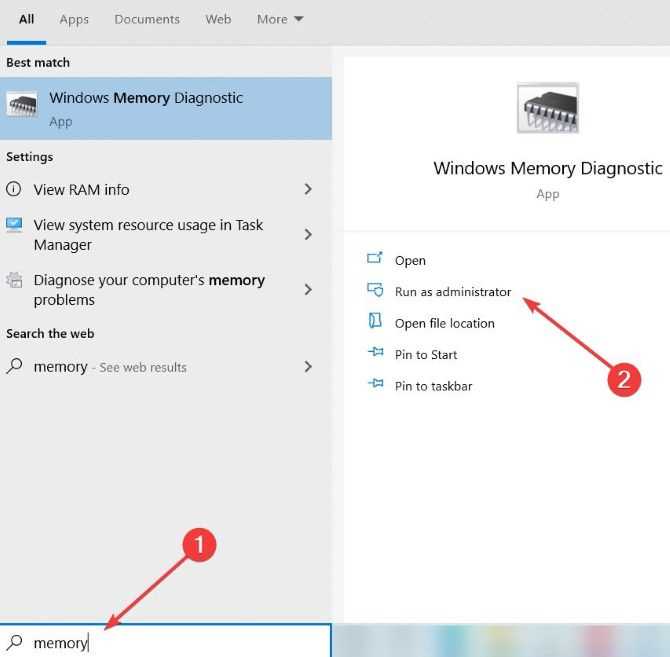Click the pin icon beside Pin to Start

tap(376, 352)
